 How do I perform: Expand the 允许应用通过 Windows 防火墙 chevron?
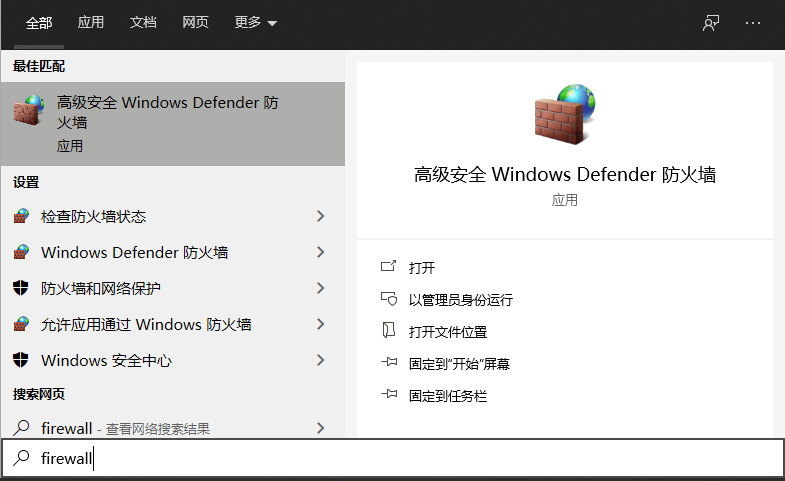point(321,324)
